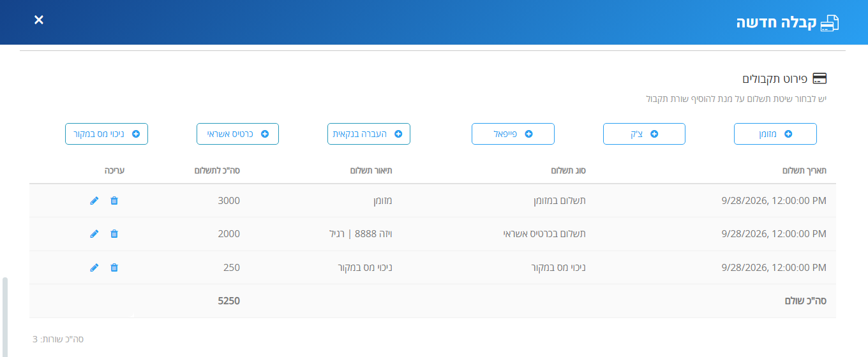Edit the 250 ניכוי מס במקור row

(94, 267)
